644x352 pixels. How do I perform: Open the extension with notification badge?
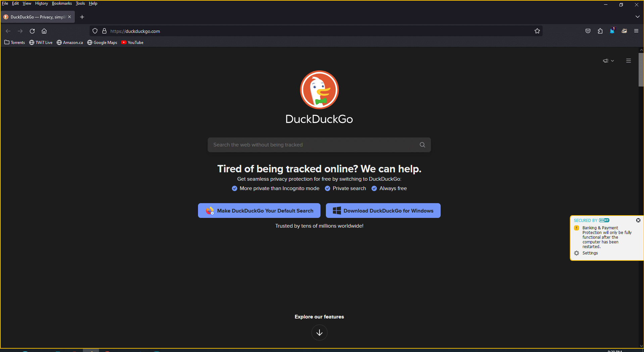(612, 31)
